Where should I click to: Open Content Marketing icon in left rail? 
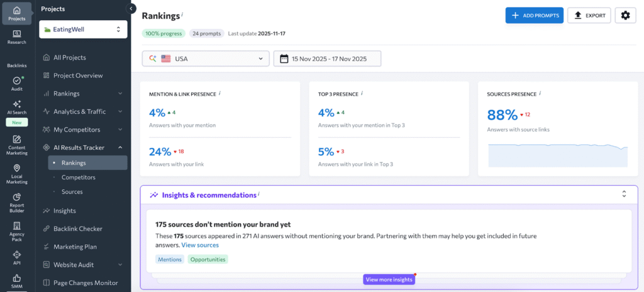pos(17,140)
